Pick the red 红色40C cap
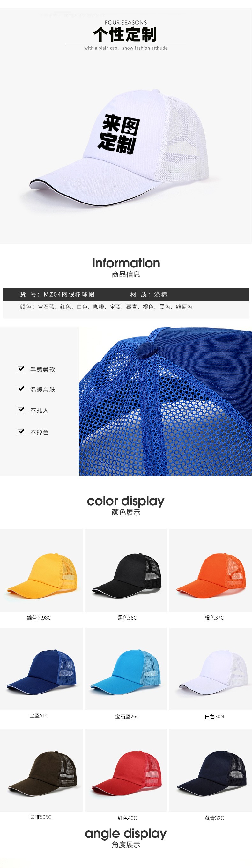The image size is (252, 868). [126, 771]
